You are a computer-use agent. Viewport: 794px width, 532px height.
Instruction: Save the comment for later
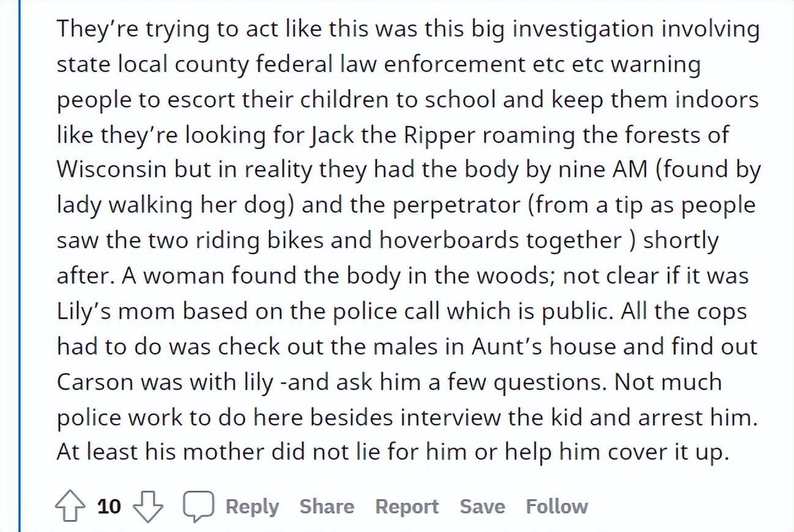pyautogui.click(x=482, y=506)
